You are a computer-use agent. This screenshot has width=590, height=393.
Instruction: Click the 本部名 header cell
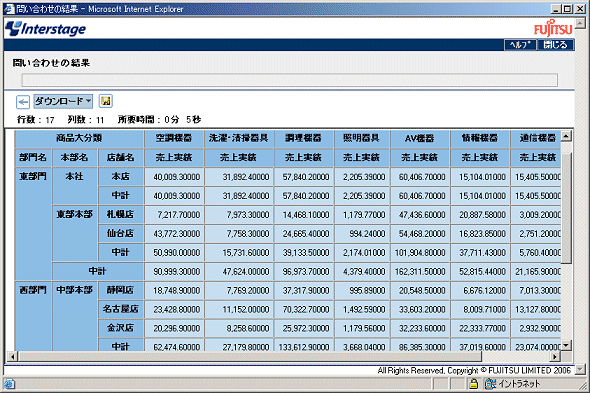click(75, 157)
